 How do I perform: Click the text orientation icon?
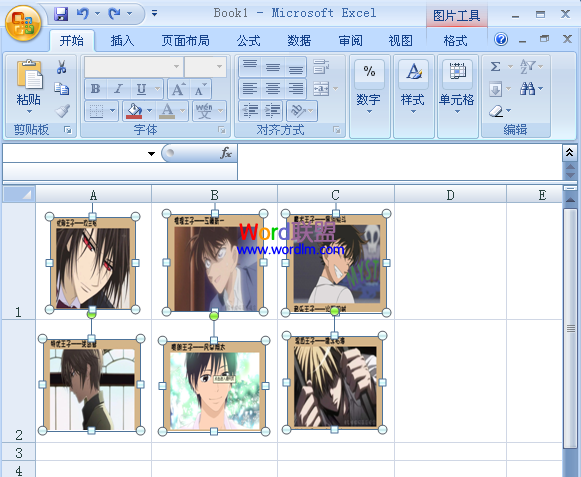click(x=298, y=111)
